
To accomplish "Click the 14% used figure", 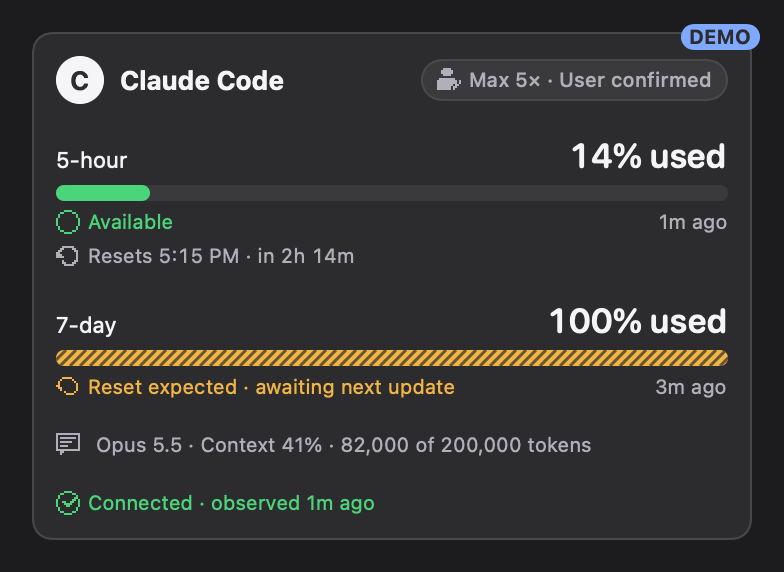I will pyautogui.click(x=648, y=156).
